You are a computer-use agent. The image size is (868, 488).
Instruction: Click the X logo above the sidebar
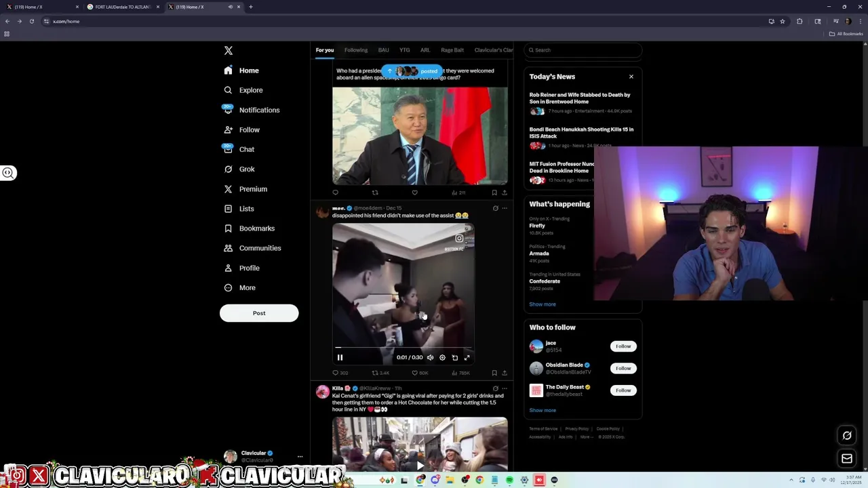click(x=229, y=51)
